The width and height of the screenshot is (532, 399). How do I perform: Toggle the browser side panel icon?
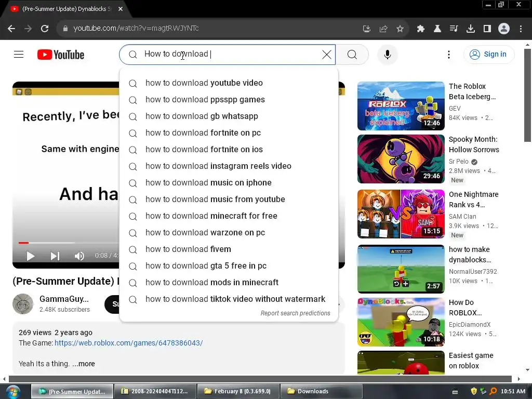487,29
